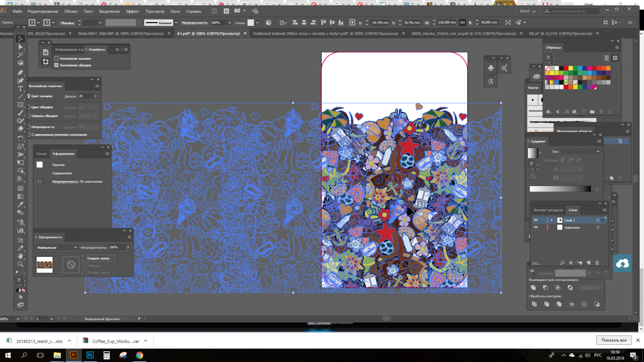The width and height of the screenshot is (644, 362).
Task: Enable the 'Наложение заливки' checkbox
Action: click(x=56, y=58)
